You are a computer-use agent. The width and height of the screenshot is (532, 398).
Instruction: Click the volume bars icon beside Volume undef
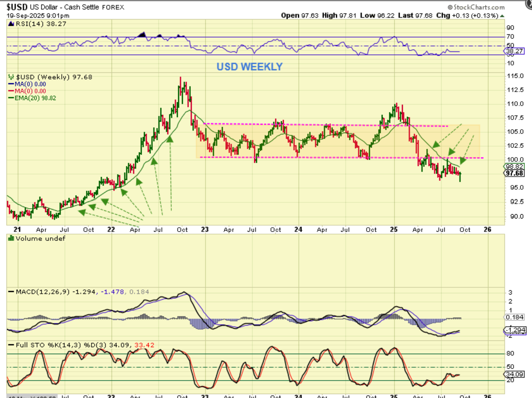11,238
